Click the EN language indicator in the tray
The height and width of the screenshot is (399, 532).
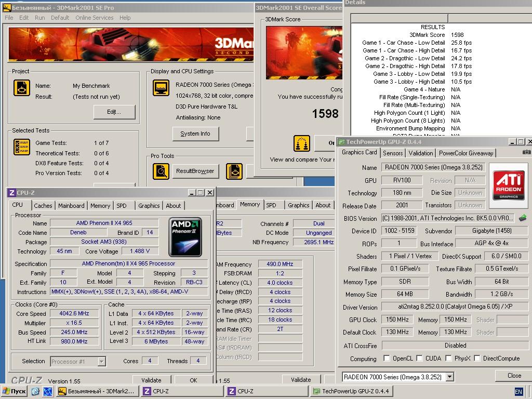click(x=518, y=392)
